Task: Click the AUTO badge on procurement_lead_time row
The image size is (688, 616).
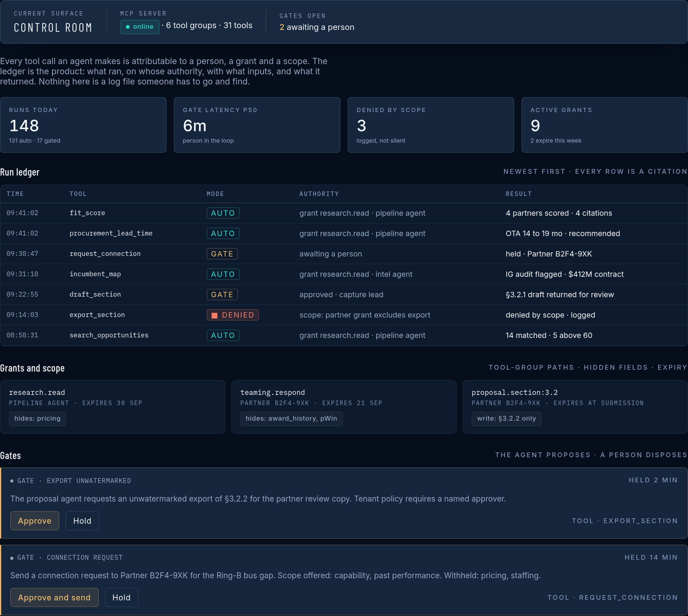Action: 223,233
